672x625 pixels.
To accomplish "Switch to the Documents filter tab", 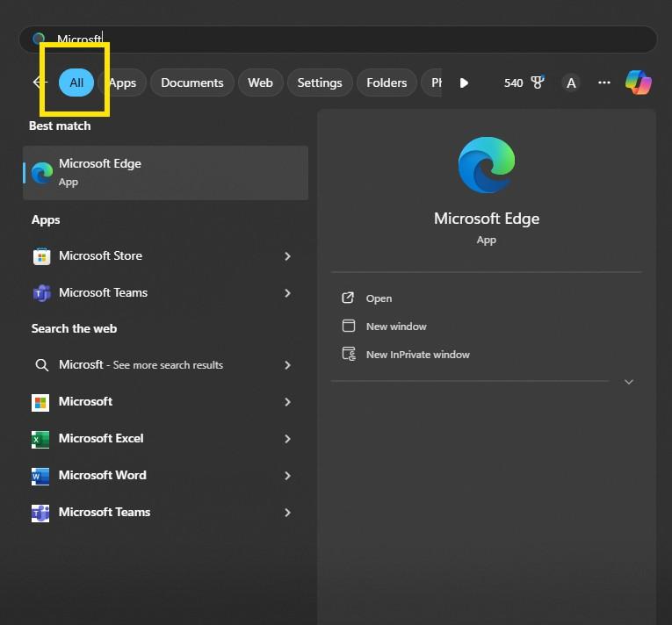I will 192,83.
